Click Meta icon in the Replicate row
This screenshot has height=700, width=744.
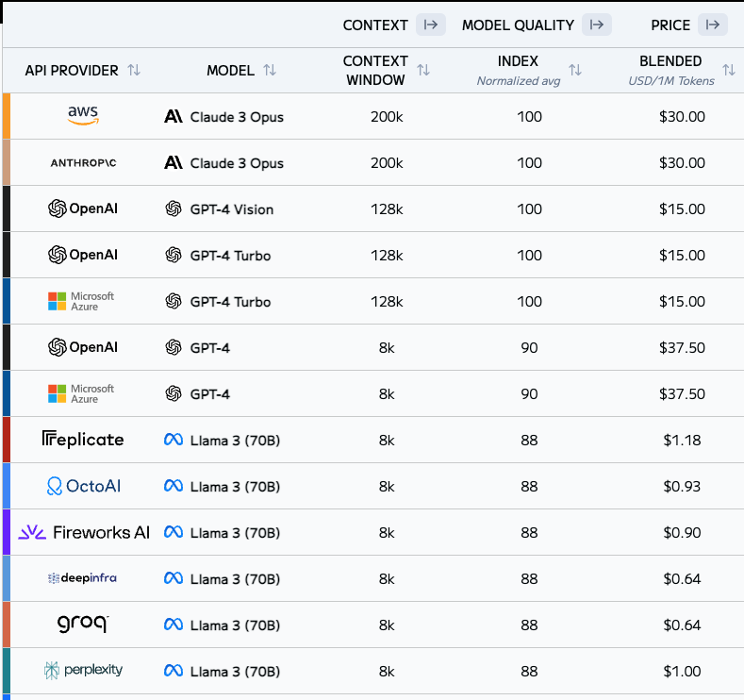[174, 440]
